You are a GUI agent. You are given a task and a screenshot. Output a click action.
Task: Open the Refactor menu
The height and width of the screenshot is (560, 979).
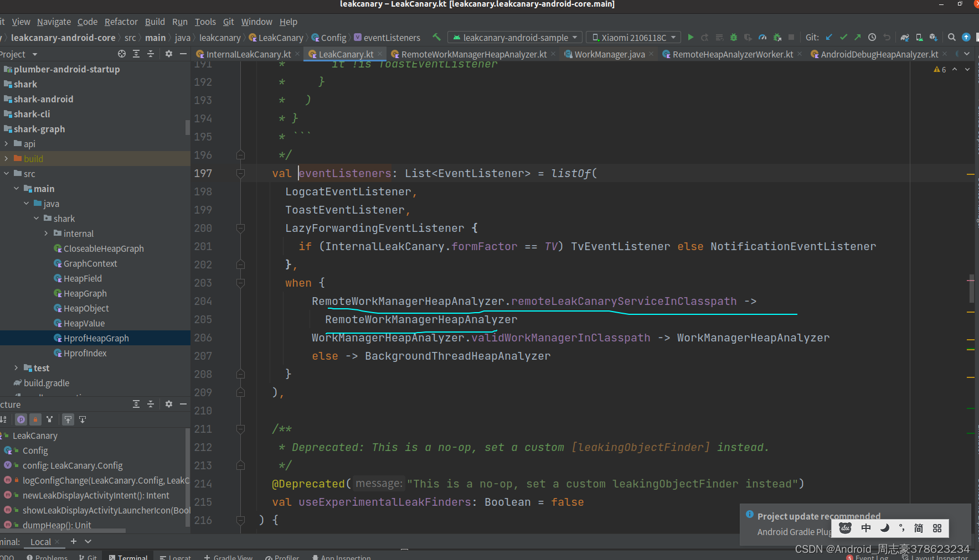click(121, 22)
